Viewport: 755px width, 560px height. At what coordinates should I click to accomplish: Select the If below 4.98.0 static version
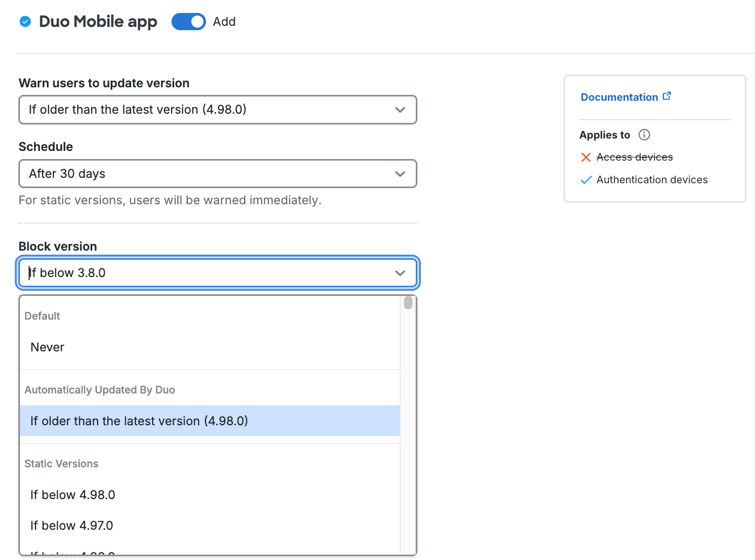73,495
